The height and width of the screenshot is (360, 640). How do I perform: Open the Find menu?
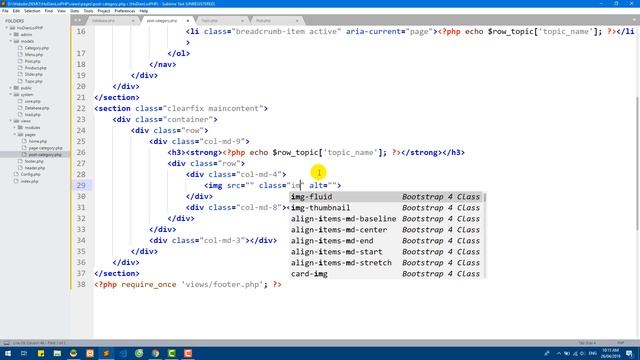(49, 11)
